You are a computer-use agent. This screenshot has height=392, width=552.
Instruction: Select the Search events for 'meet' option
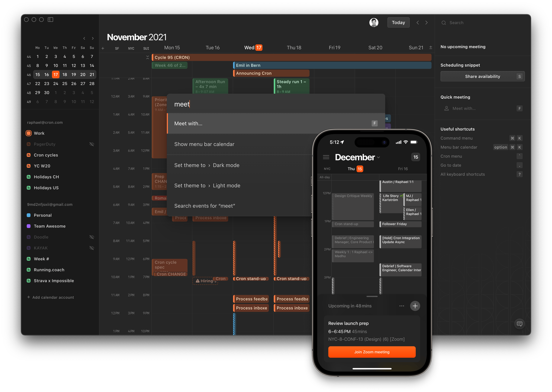tap(205, 205)
